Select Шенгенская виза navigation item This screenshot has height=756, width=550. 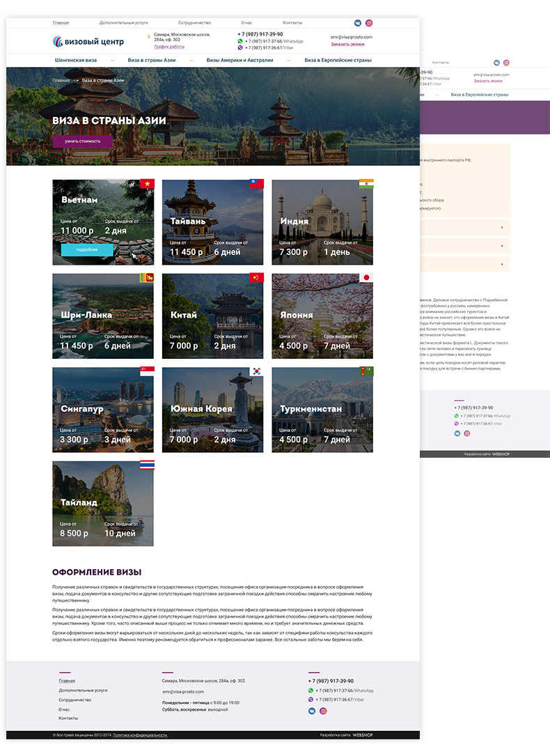click(76, 60)
